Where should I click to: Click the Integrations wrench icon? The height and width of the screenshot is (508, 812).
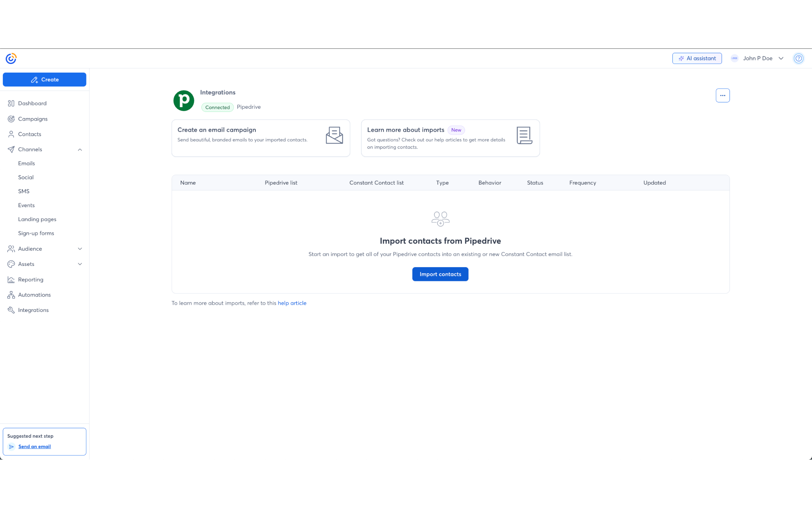[11, 310]
